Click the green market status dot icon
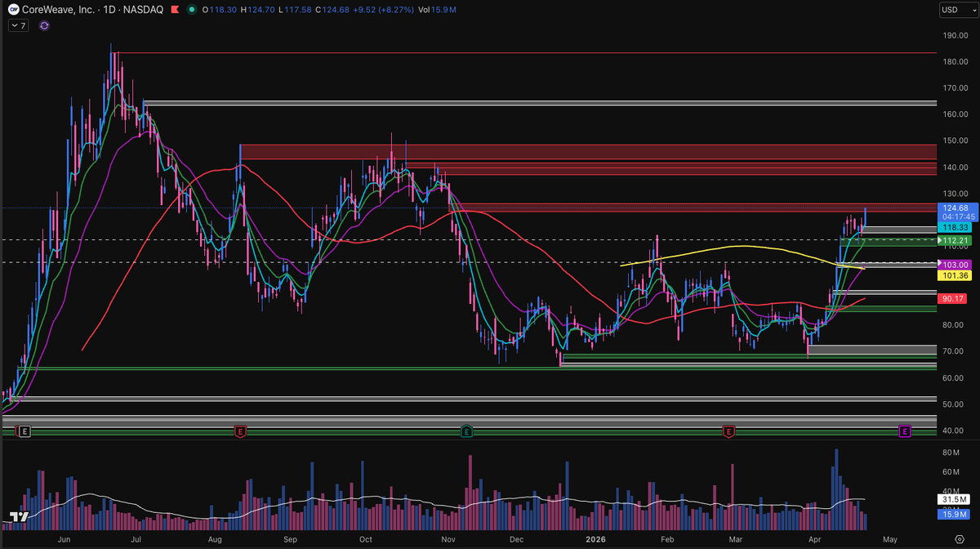 tap(191, 10)
